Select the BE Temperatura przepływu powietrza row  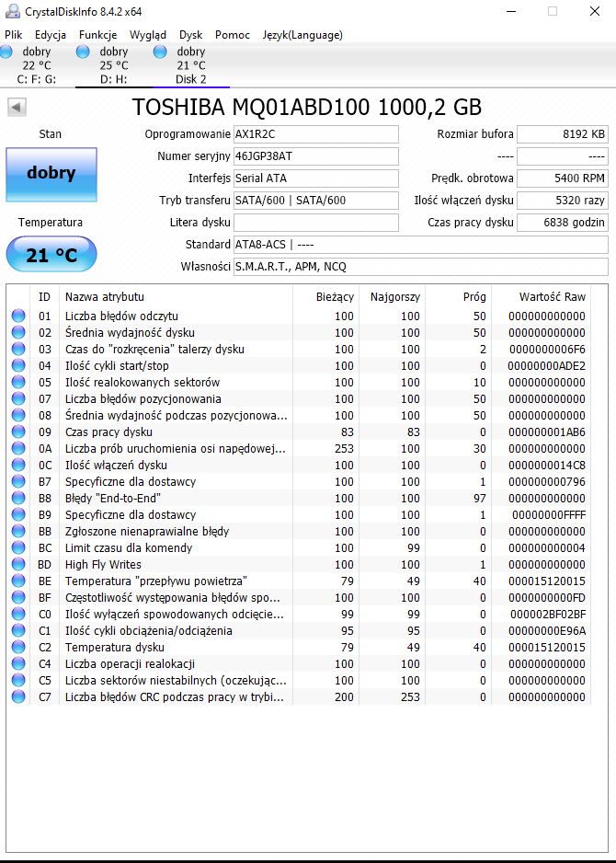299,581
